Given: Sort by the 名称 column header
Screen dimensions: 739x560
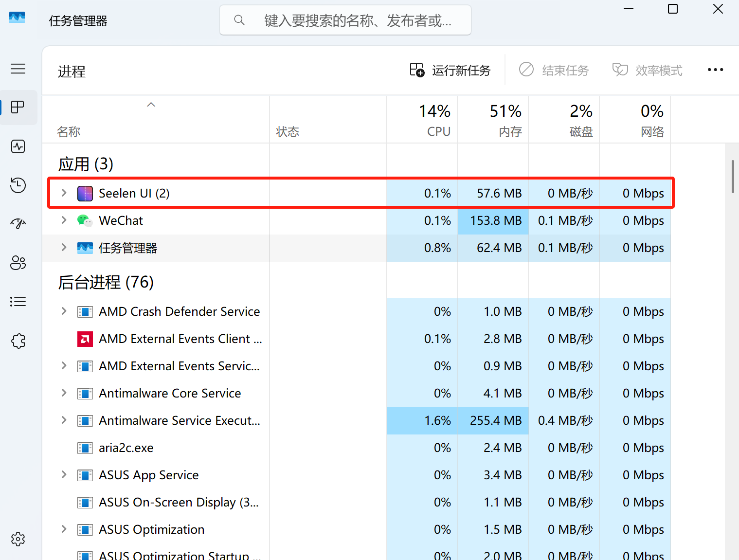Looking at the screenshot, I should [156, 120].
